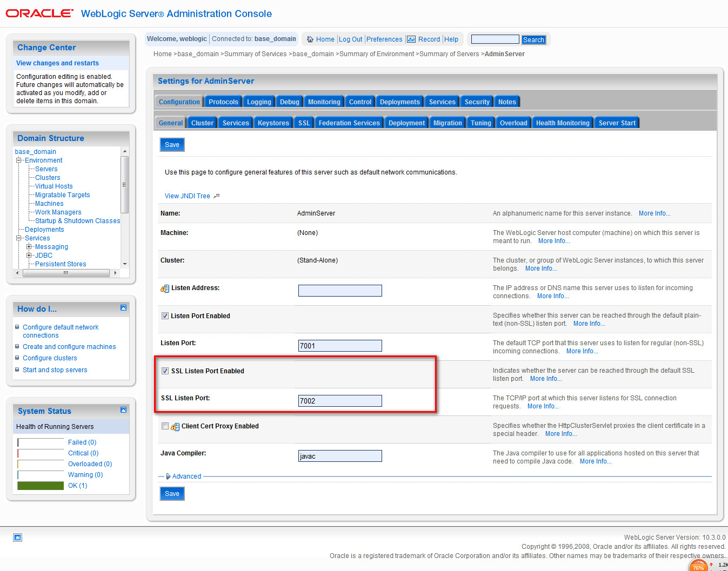728x571 pixels.
Task: Click the Home icon in top toolbar
Action: click(x=310, y=39)
